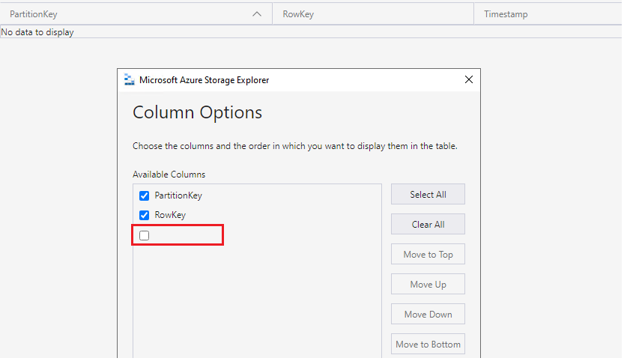The image size is (630, 364).
Task: Click the Move Down button
Action: 428,315
